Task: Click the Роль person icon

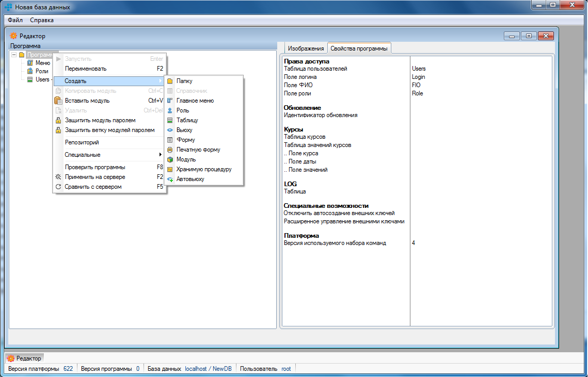Action: [170, 110]
